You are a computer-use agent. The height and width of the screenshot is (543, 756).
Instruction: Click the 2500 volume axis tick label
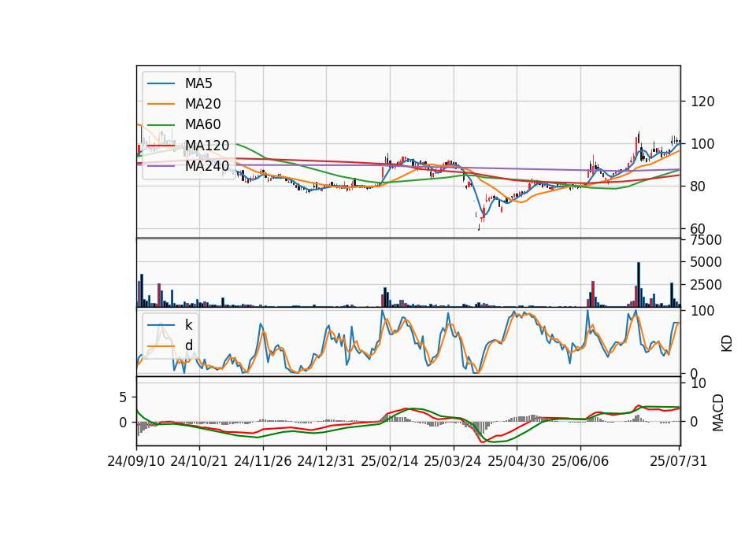coord(706,285)
